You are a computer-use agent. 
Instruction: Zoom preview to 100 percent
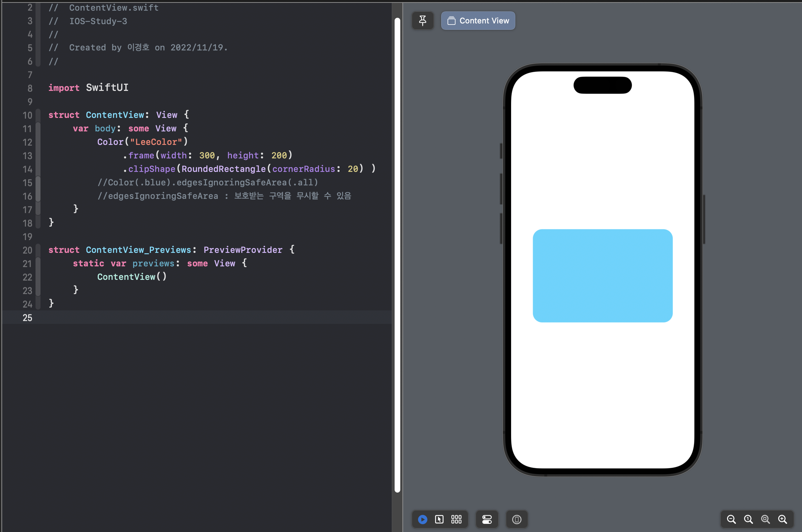point(748,520)
